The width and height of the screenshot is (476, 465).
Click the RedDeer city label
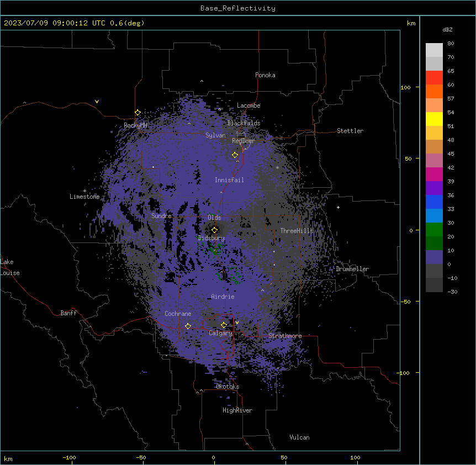(x=244, y=141)
